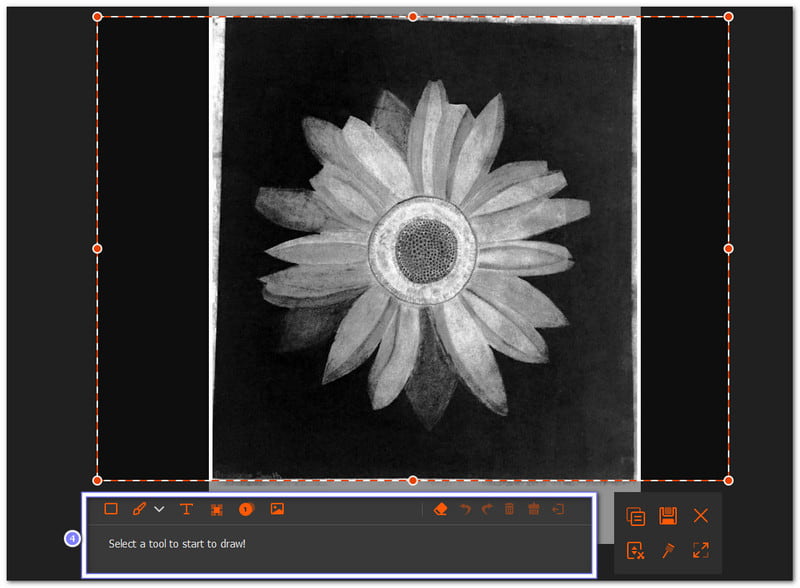Exit the drawing toolbar
This screenshot has height=588, width=800.
click(558, 509)
